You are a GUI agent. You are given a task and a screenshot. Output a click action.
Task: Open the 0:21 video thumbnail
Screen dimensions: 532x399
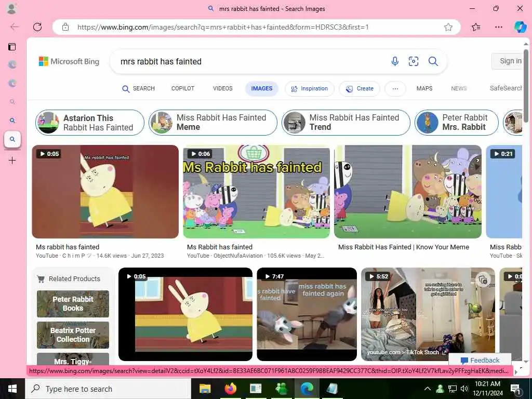(x=504, y=192)
